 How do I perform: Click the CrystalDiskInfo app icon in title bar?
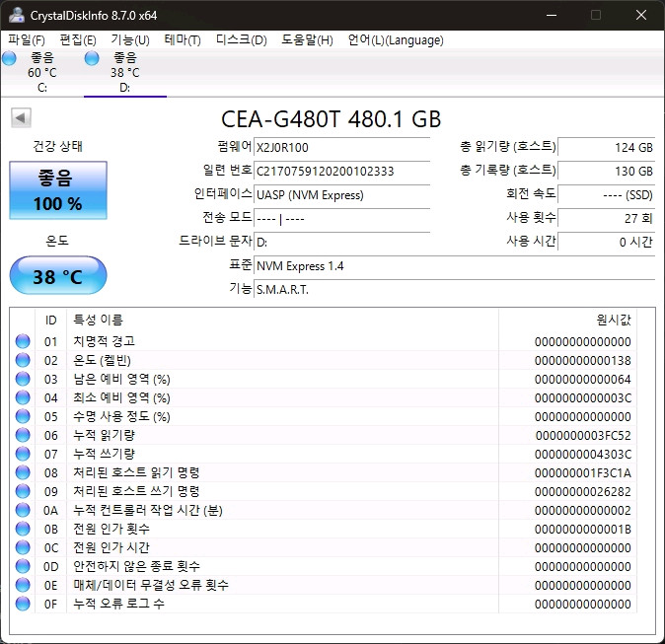[17, 15]
